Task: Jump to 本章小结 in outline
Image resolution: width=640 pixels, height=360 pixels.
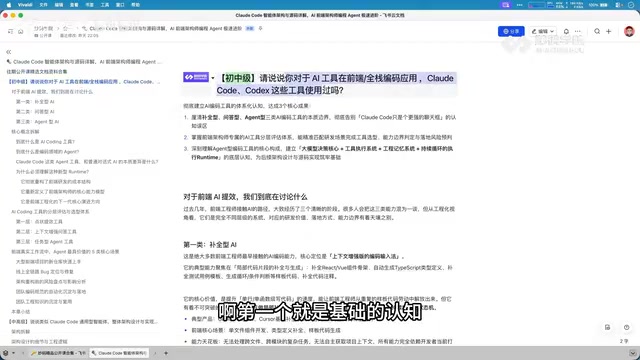Action: tap(21, 311)
